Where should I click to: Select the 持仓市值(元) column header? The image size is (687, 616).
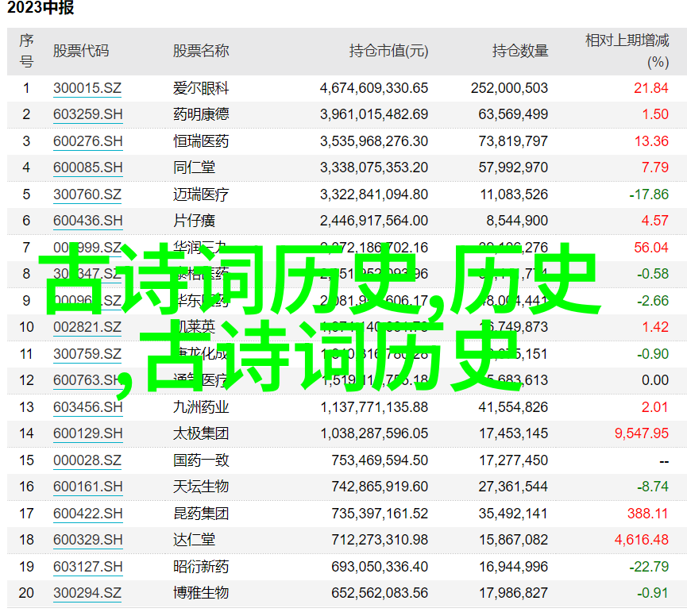point(388,52)
